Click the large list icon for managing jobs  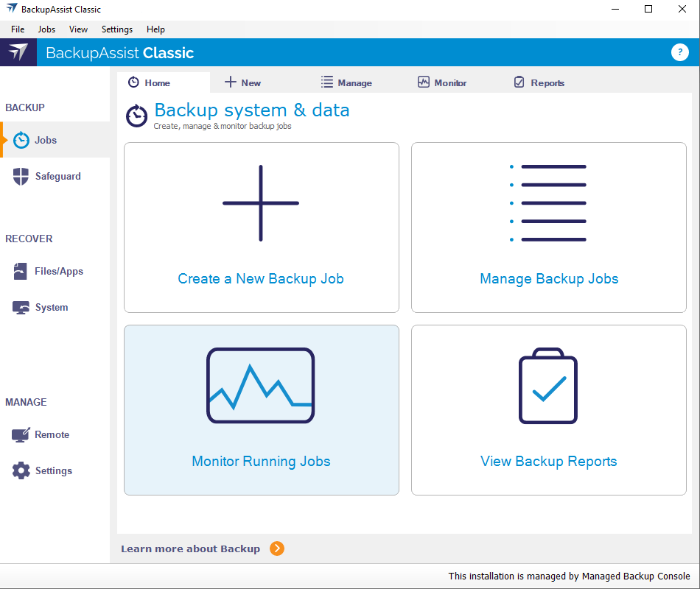pos(547,203)
